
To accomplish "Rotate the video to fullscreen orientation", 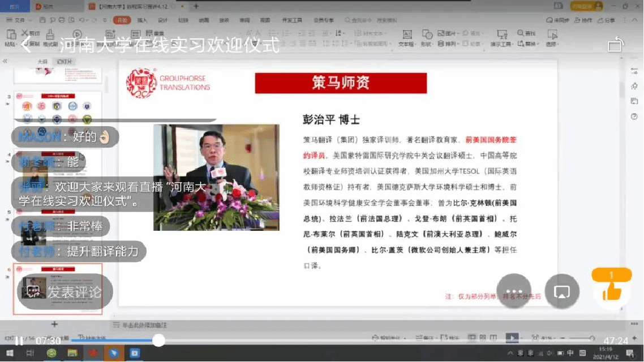I will pos(615,44).
